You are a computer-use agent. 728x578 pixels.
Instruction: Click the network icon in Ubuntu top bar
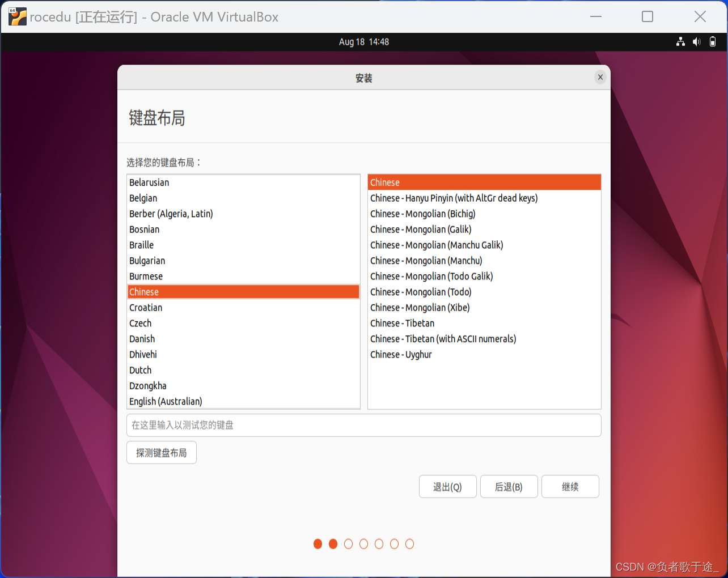(x=680, y=41)
